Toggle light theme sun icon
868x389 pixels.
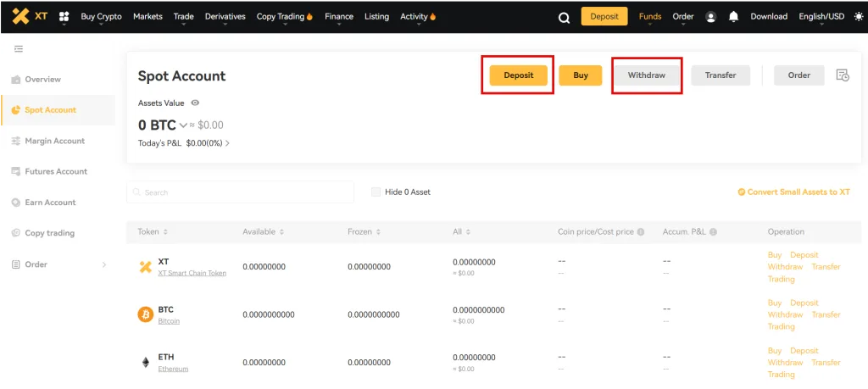859,17
